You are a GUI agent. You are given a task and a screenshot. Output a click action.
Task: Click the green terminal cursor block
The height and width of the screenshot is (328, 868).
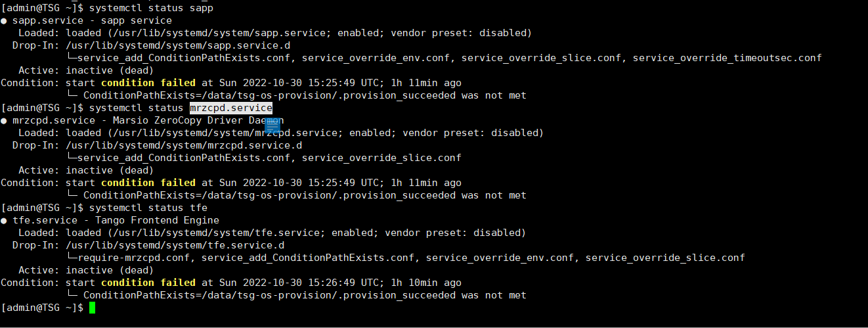pos(93,308)
